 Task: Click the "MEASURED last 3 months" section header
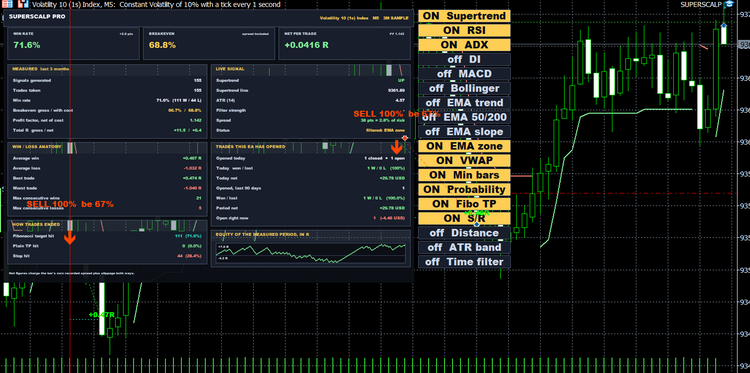click(x=41, y=69)
